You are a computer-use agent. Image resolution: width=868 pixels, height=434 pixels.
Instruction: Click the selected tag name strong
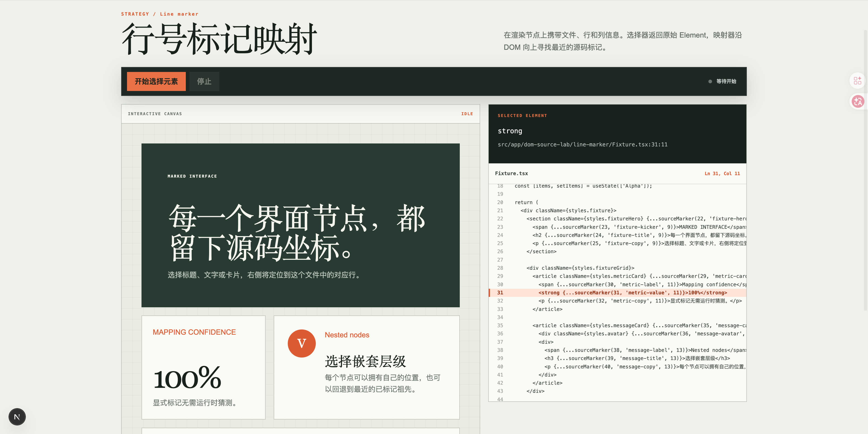[510, 131]
